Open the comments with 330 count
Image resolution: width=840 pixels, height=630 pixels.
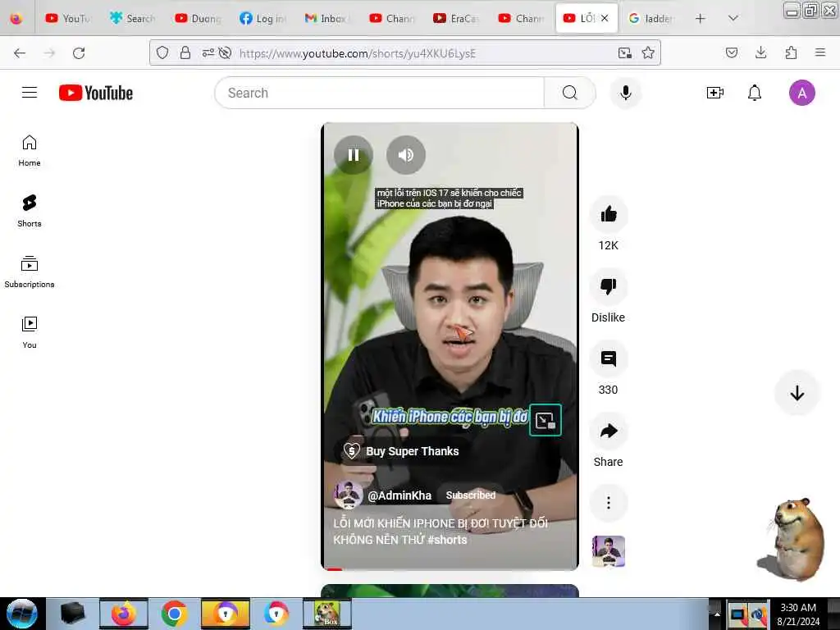point(608,359)
